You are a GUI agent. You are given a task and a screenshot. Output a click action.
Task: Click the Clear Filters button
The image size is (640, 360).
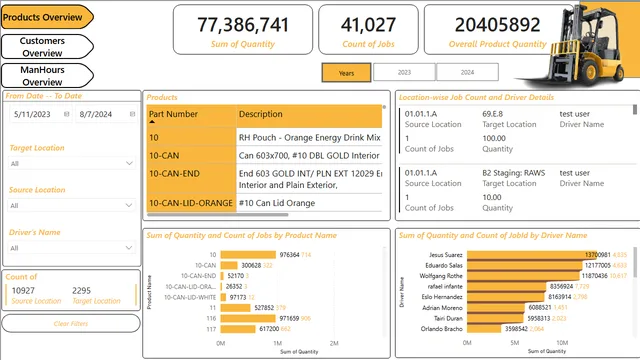click(71, 324)
